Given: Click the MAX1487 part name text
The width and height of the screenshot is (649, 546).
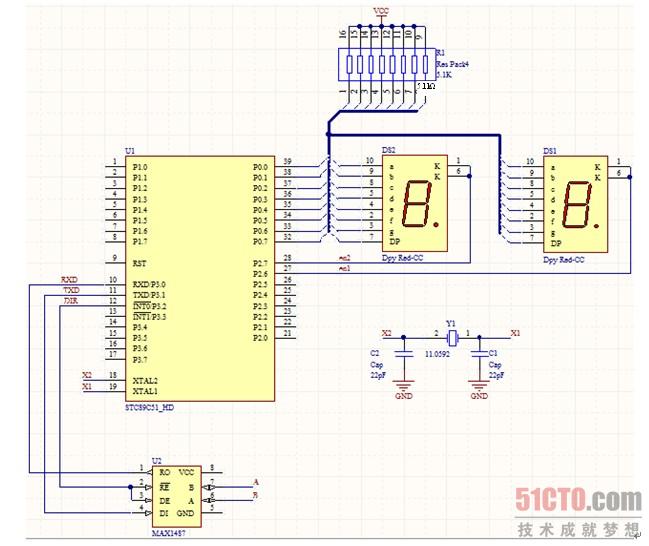Looking at the screenshot, I should [168, 533].
